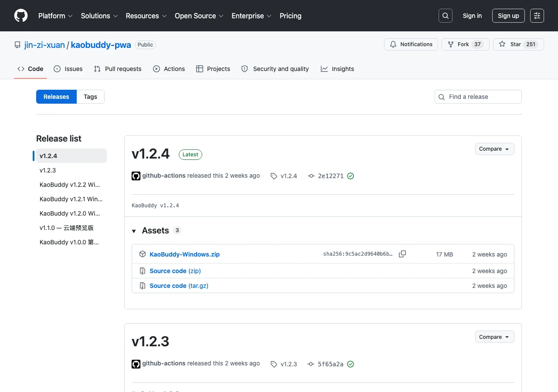558x392 pixels.
Task: Select KaoBuddy v1.2.0 in Release list
Action: [x=71, y=213]
